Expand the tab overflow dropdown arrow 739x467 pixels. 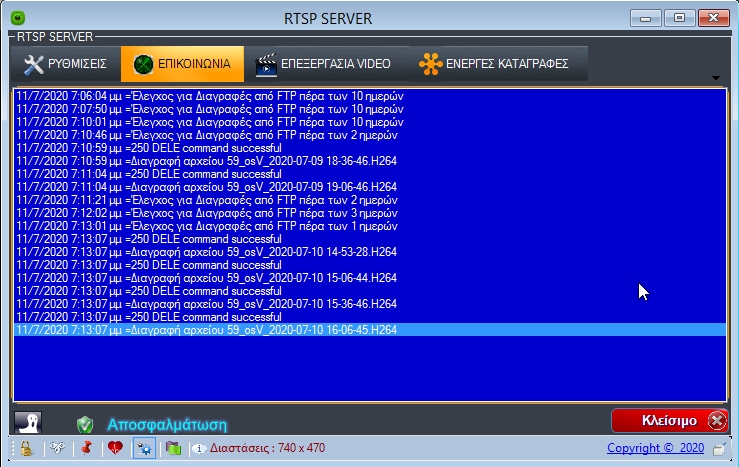point(716,78)
